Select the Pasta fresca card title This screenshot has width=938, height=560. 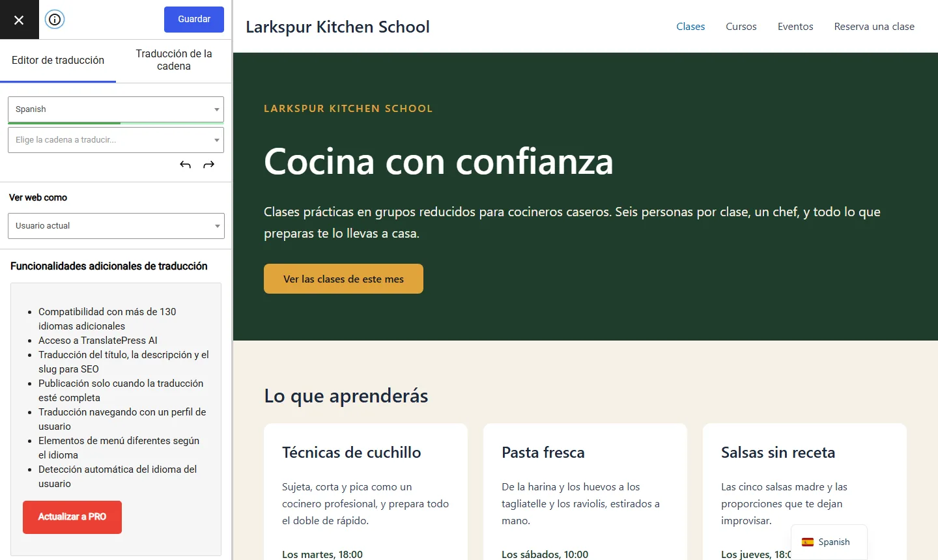(x=543, y=453)
